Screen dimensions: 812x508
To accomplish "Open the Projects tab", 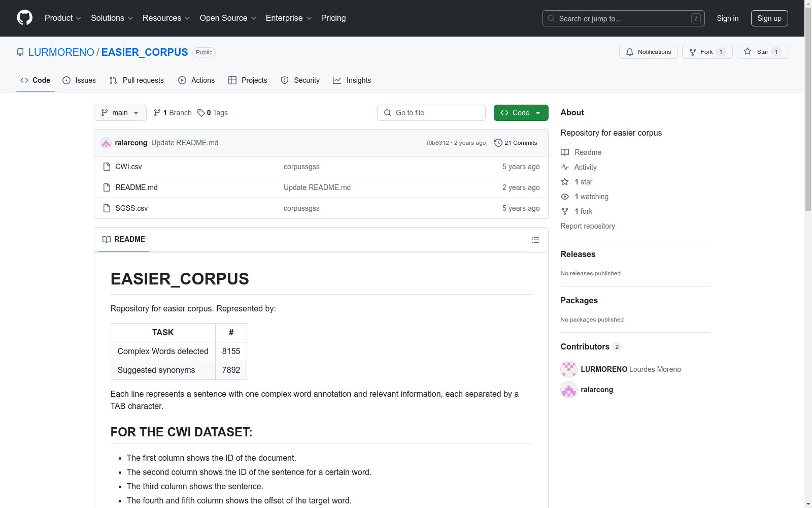I will click(x=248, y=80).
